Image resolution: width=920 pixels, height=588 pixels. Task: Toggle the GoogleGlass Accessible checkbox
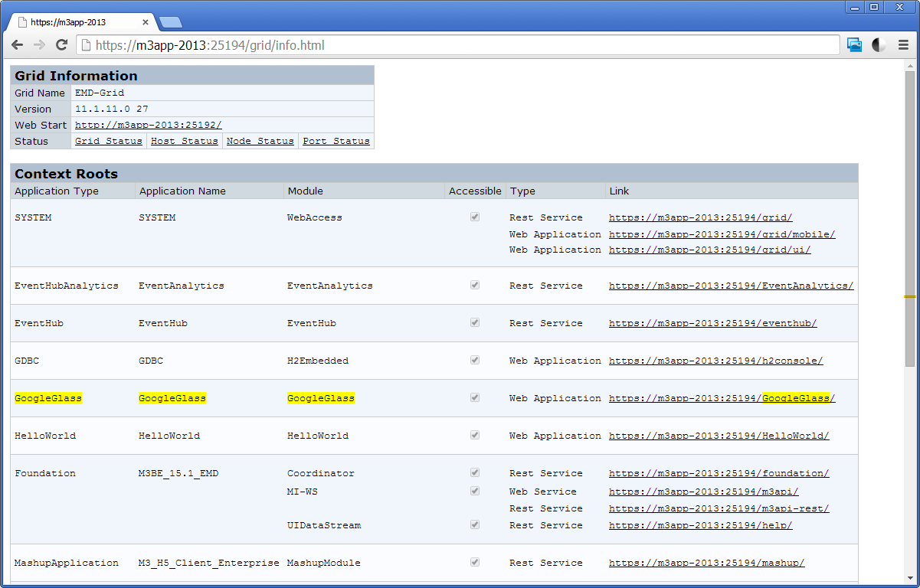475,398
